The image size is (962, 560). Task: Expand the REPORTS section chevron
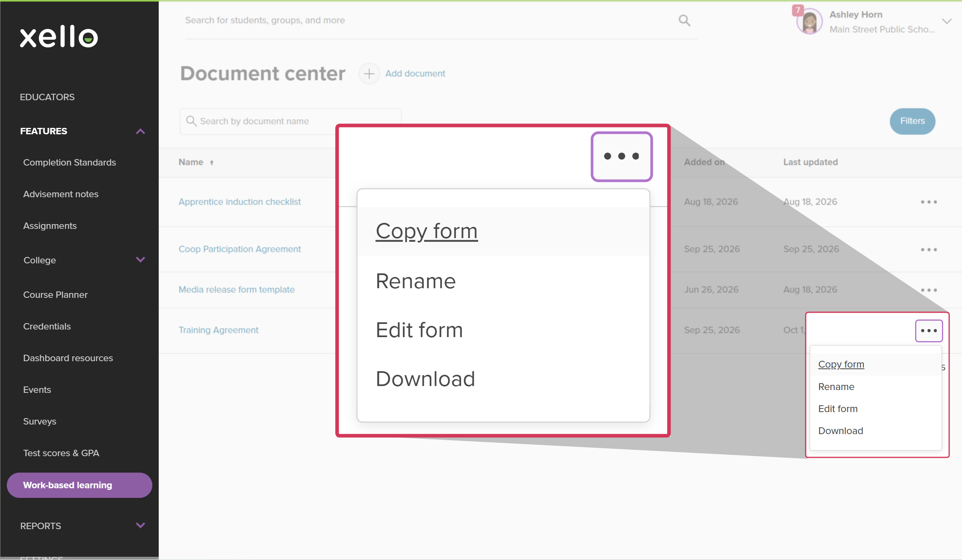(x=140, y=526)
